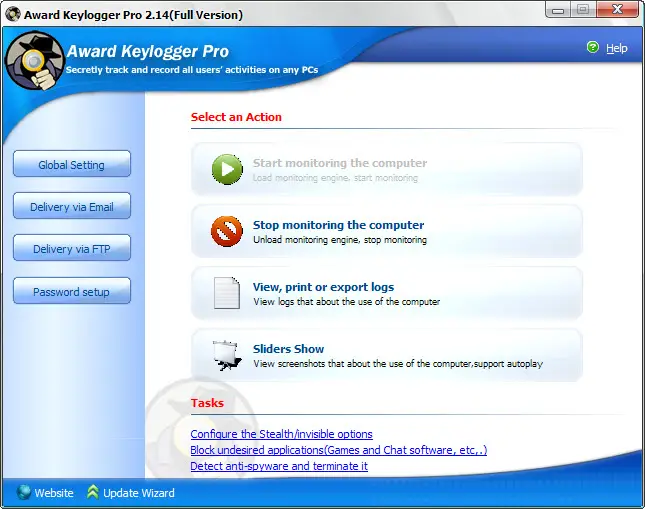The height and width of the screenshot is (509, 645).
Task: Click the green play Start monitoring icon
Action: click(227, 169)
